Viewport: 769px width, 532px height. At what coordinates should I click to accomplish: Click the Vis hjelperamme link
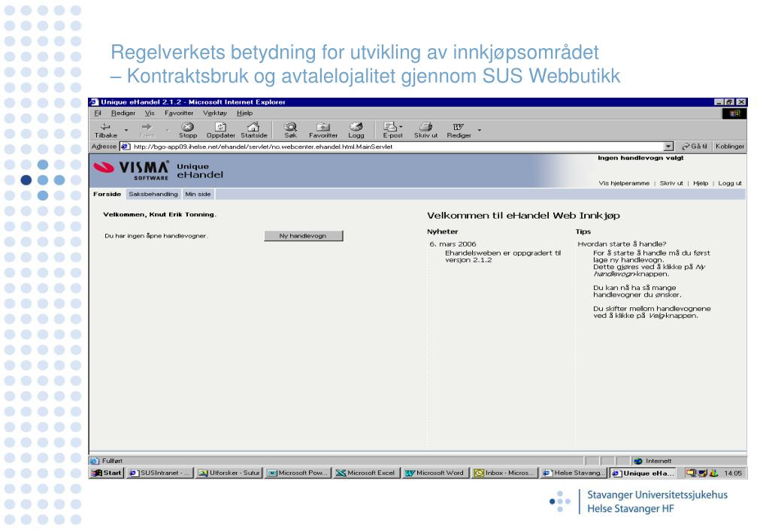point(624,183)
